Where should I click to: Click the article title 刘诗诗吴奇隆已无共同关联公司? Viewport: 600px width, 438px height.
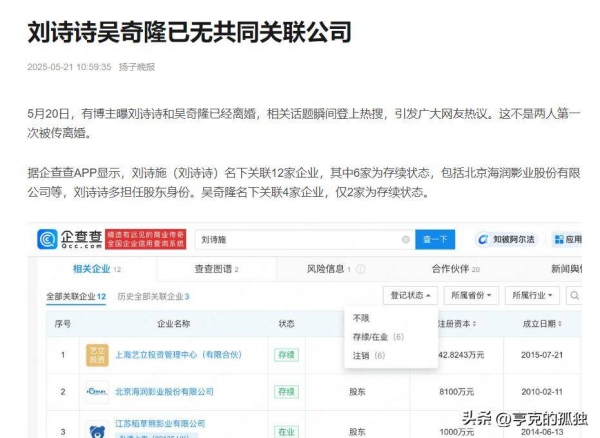[x=189, y=32]
